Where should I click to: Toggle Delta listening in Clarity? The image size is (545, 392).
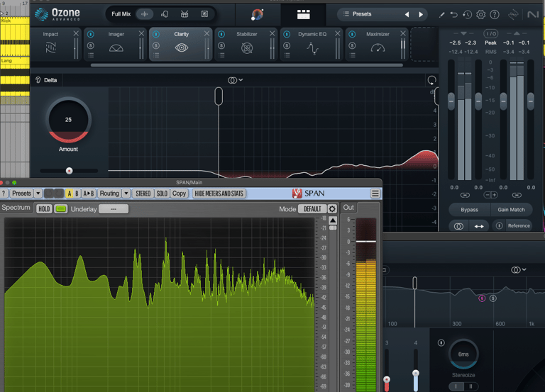click(x=46, y=80)
